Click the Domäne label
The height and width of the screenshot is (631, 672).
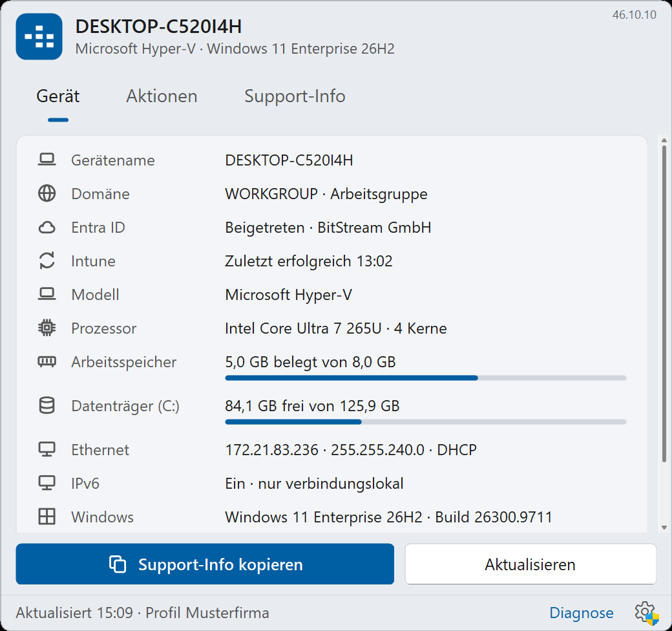pyautogui.click(x=100, y=194)
